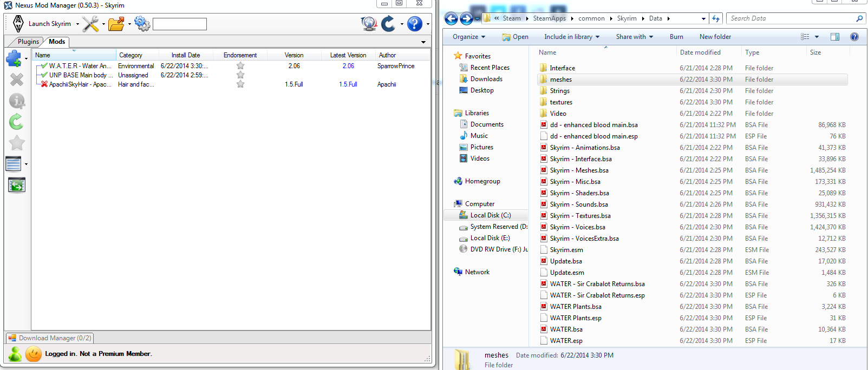868x370 pixels.
Task: Toggle activation check for UNP BASE Main body
Action: click(44, 75)
